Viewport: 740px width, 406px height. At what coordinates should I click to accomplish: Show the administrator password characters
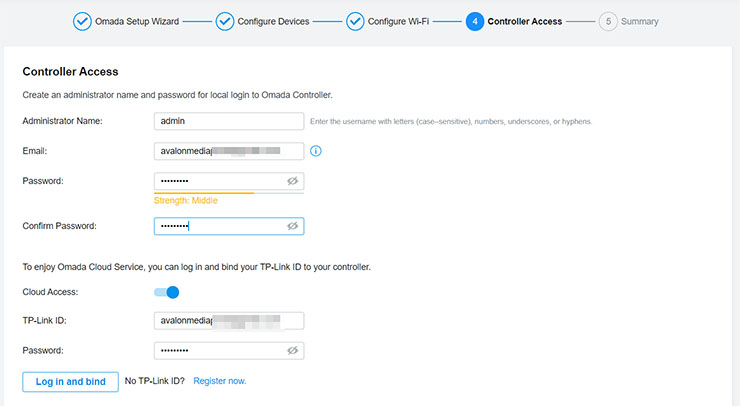click(293, 181)
